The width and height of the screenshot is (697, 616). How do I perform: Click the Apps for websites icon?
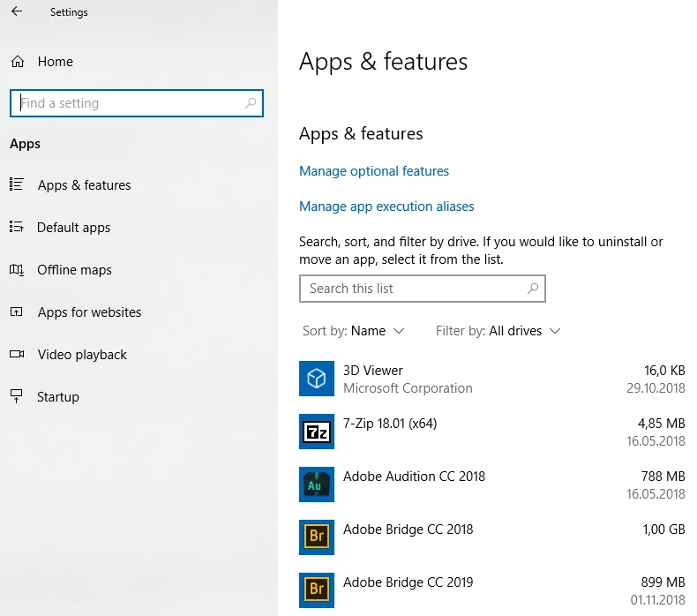pos(17,312)
